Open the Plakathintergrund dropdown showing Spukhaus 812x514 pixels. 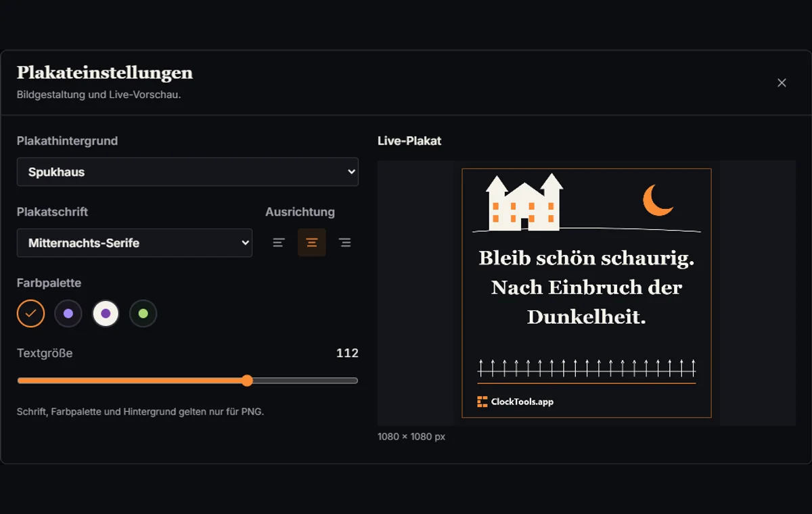click(x=187, y=172)
